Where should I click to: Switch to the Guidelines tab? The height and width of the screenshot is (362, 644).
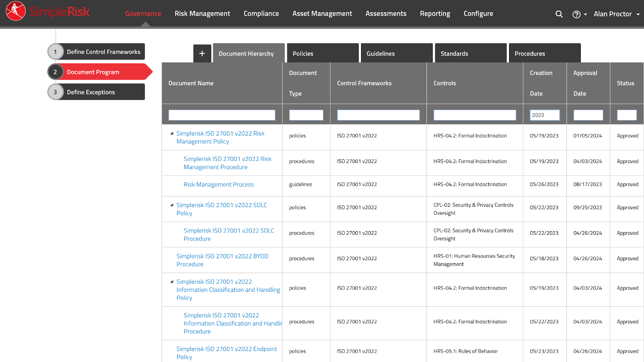397,53
